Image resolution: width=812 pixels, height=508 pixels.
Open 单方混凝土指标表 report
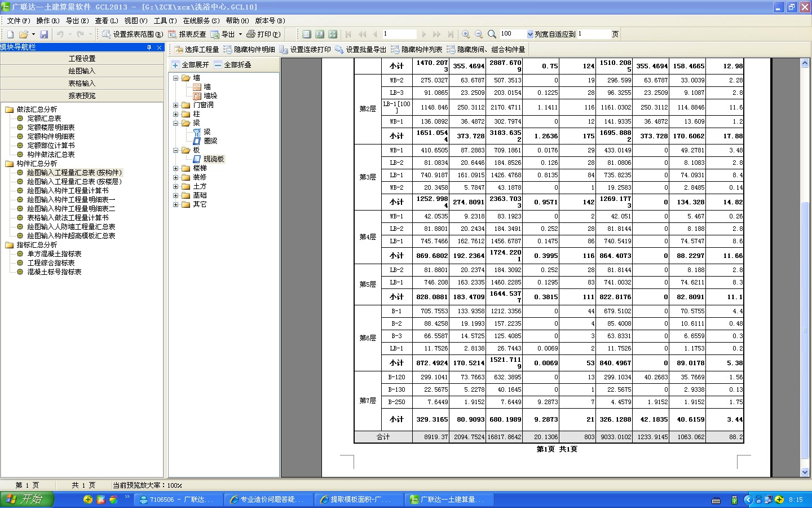[x=54, y=254]
